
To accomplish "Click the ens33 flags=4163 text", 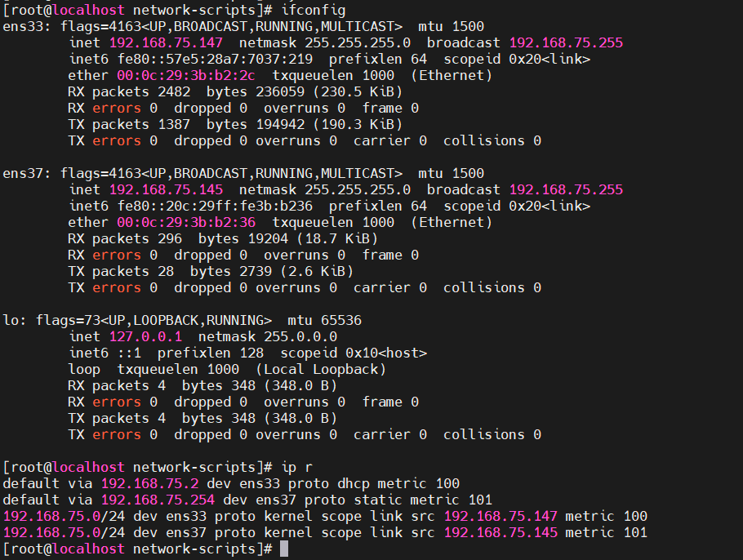I will (x=100, y=27).
